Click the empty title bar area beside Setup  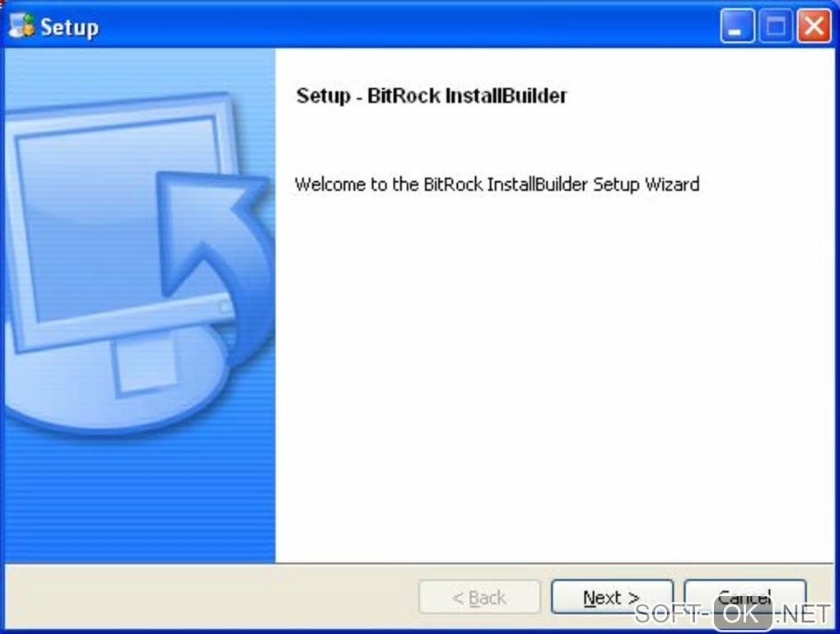tap(407, 26)
